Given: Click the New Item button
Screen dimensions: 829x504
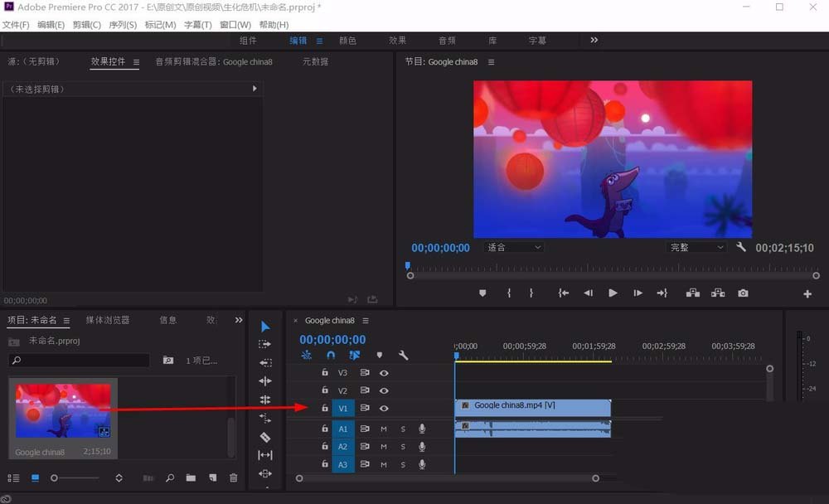Looking at the screenshot, I should click(x=212, y=477).
